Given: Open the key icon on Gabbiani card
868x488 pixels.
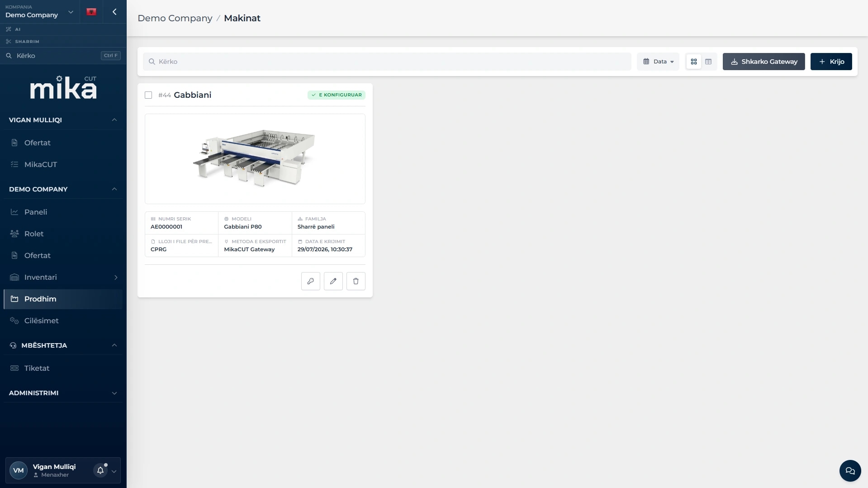Looking at the screenshot, I should coord(311,281).
